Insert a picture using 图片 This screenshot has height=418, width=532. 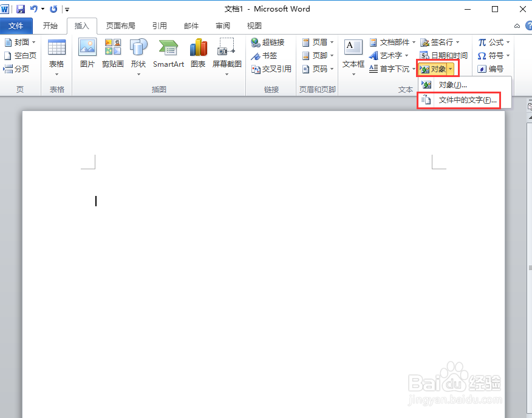[x=87, y=53]
